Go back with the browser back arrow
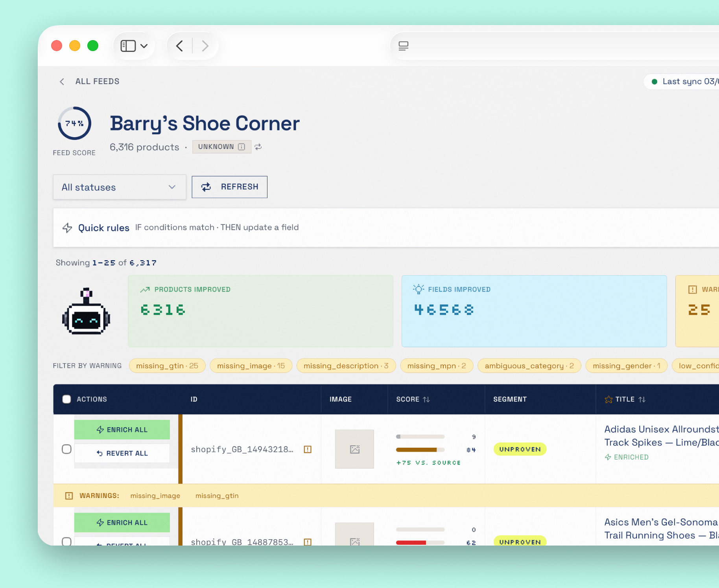The height and width of the screenshot is (588, 719). pyautogui.click(x=180, y=46)
